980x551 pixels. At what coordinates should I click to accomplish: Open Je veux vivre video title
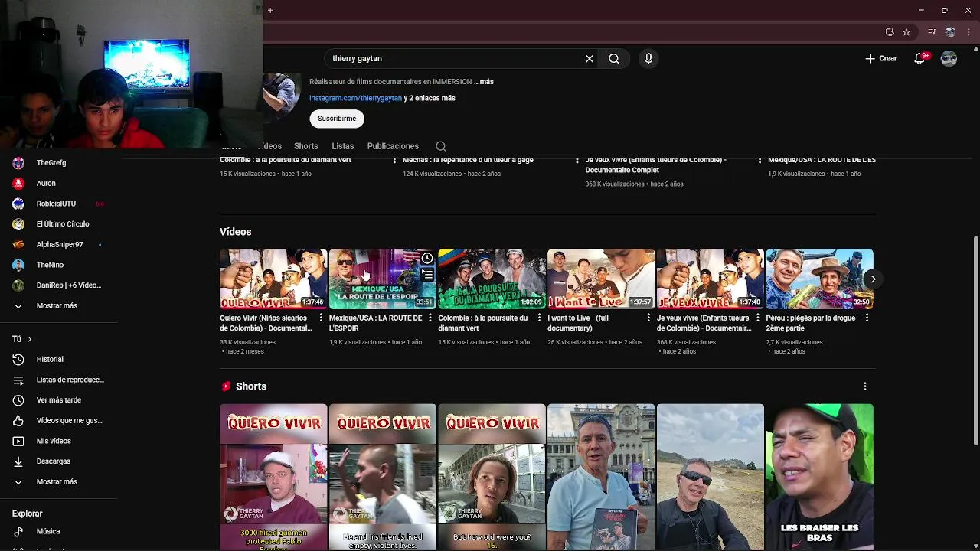pyautogui.click(x=703, y=323)
